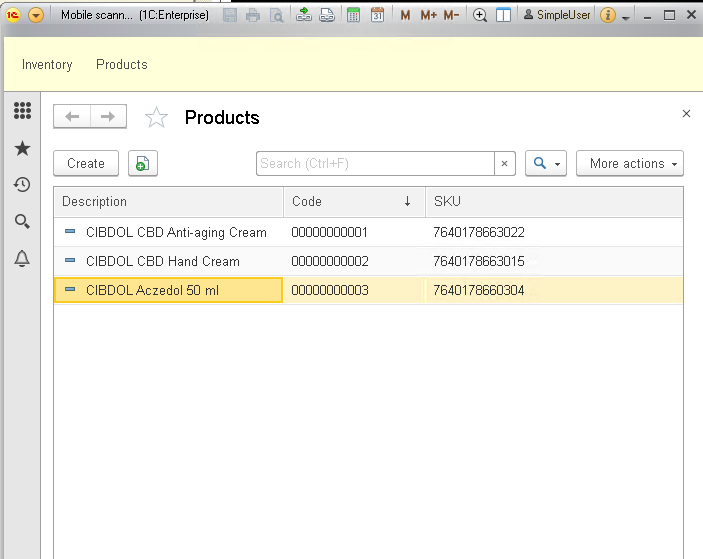
Task: Click the Get link icon
Action: point(304,15)
